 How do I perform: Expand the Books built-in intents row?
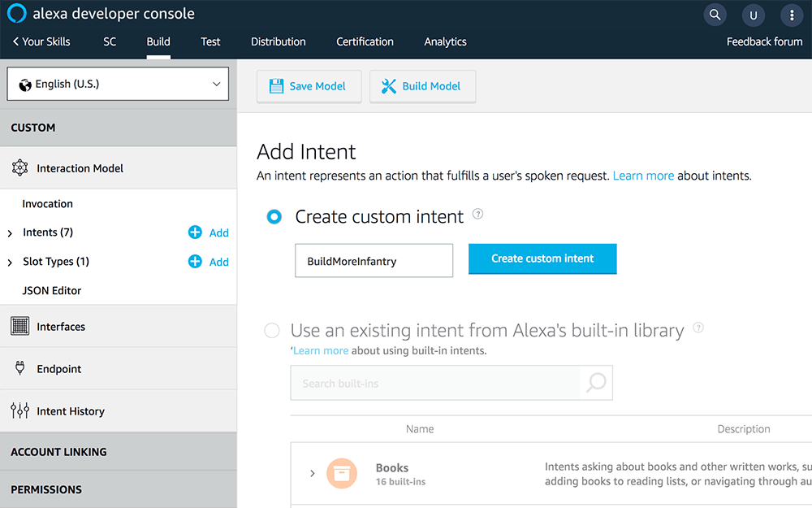[312, 473]
